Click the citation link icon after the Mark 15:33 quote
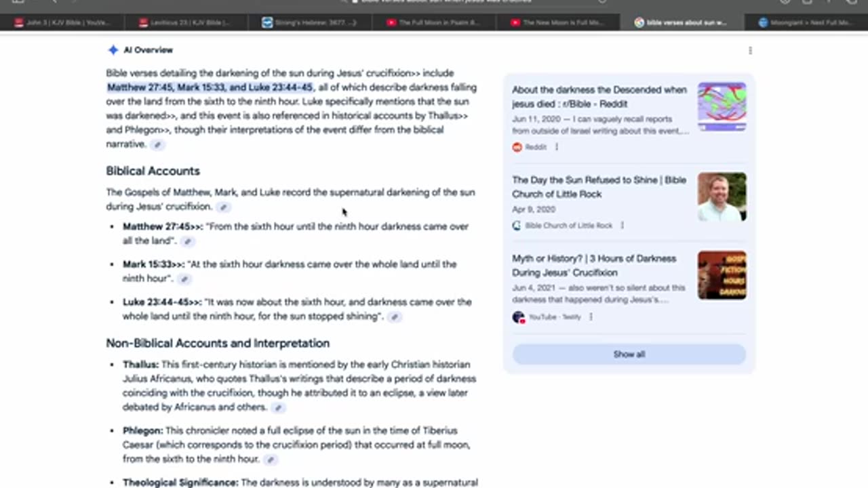Viewport: 868px width, 488px height. (184, 279)
